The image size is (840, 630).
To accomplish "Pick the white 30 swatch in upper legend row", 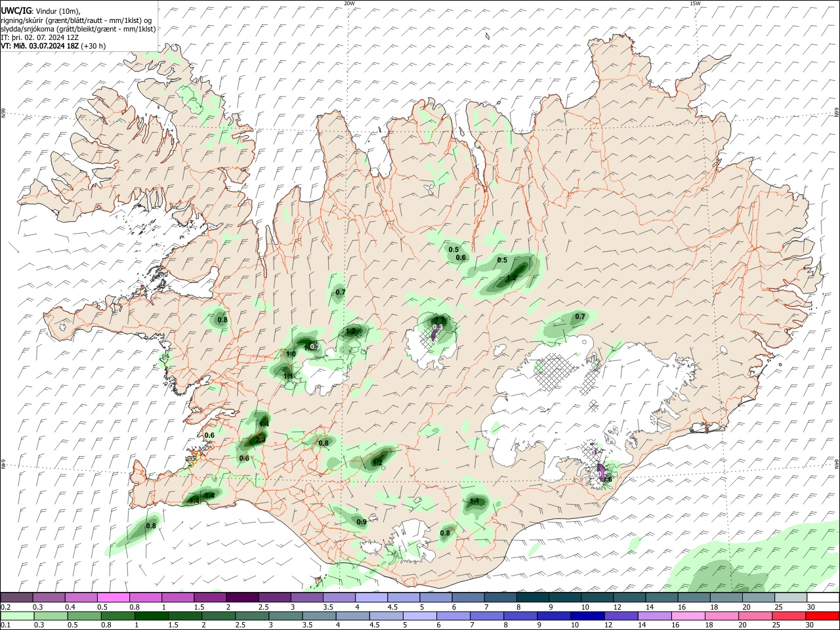I will point(823,598).
